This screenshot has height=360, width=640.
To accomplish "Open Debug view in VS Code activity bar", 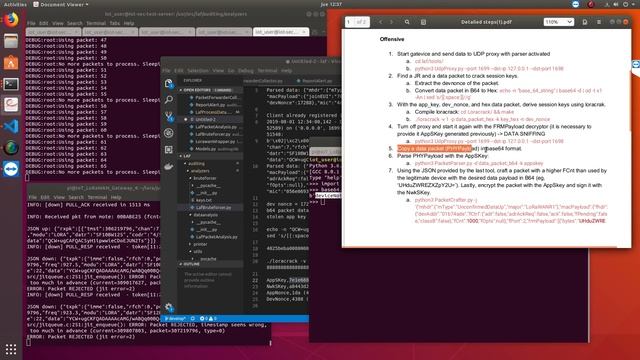I will 169,133.
